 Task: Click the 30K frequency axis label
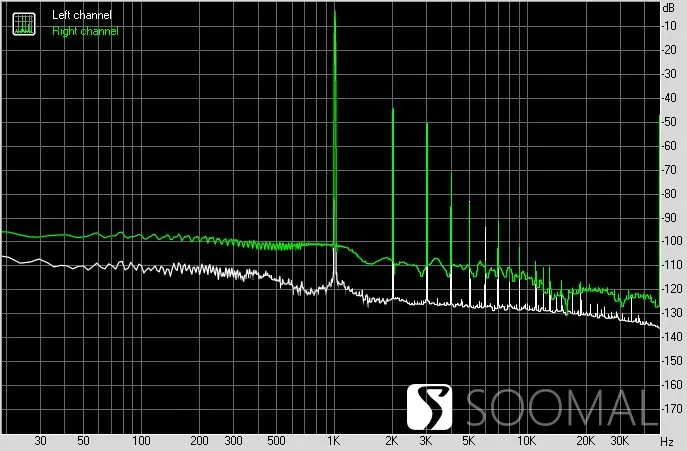[x=620, y=440]
